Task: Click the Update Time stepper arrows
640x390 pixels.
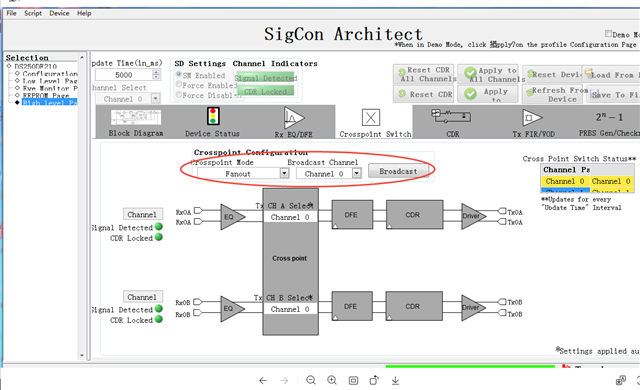Action: click(156, 75)
